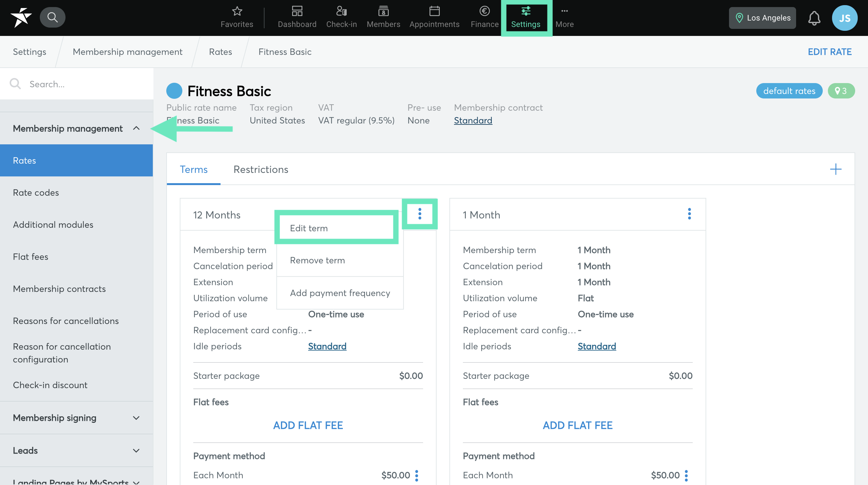Switch to the Terms tab
This screenshot has height=485, width=868.
point(194,169)
